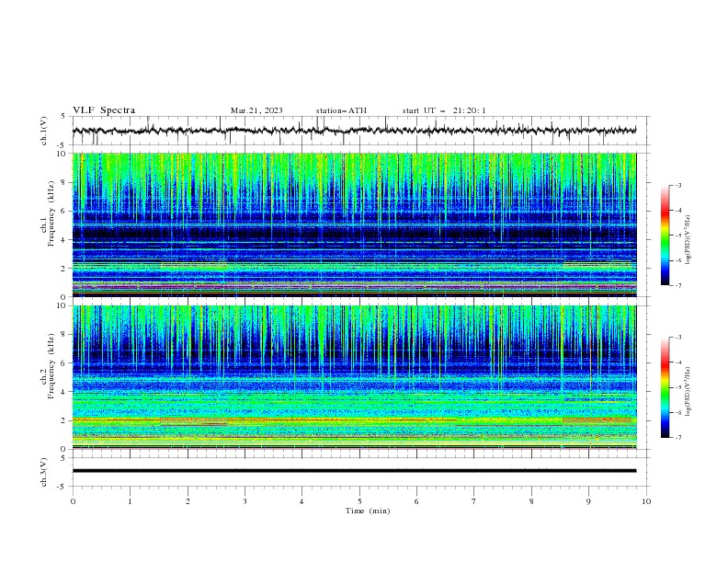Click the "ch.1(V)" waveform axis label
Viewport: 728px width, 563px height.
[x=44, y=131]
